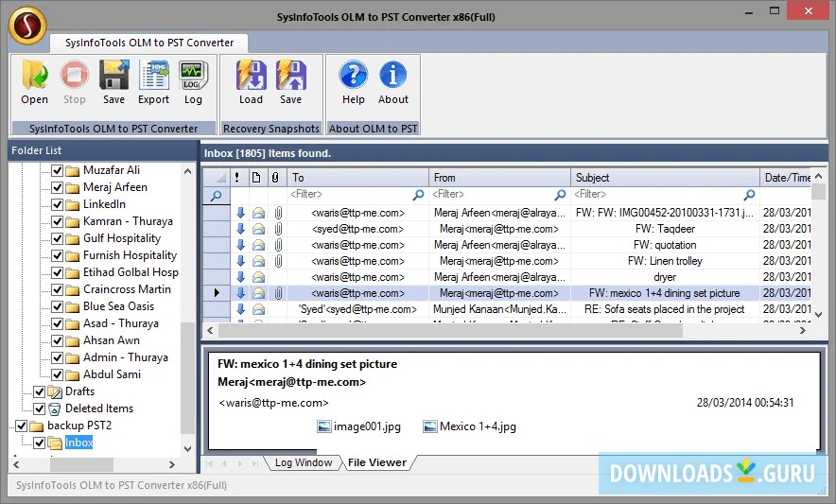Viewport: 836px width, 504px height.
Task: Select the Etihad Golbal Hosp folder
Action: tap(131, 272)
